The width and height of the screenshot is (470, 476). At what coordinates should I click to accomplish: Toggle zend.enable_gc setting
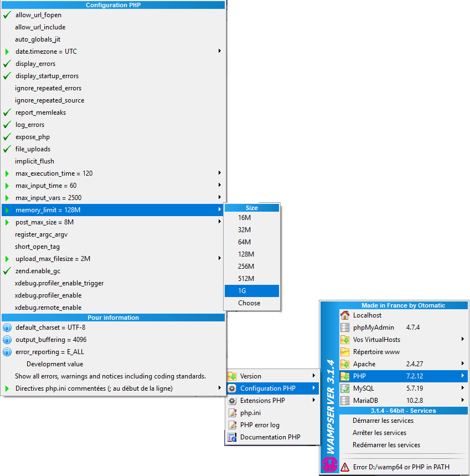(x=113, y=271)
